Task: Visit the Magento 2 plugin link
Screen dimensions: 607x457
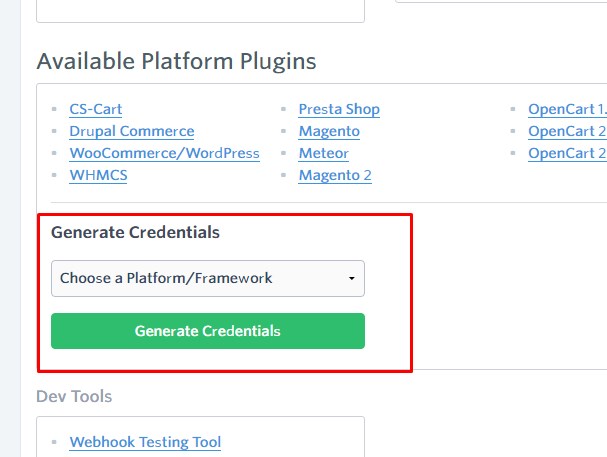Action: coord(335,175)
